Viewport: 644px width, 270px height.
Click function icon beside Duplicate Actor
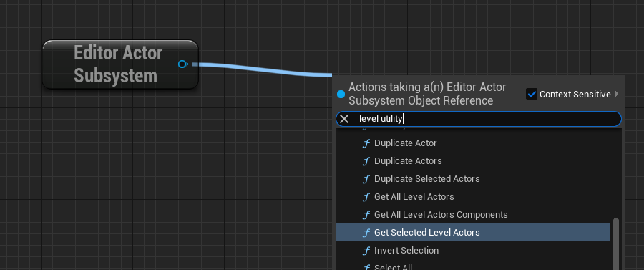point(366,143)
